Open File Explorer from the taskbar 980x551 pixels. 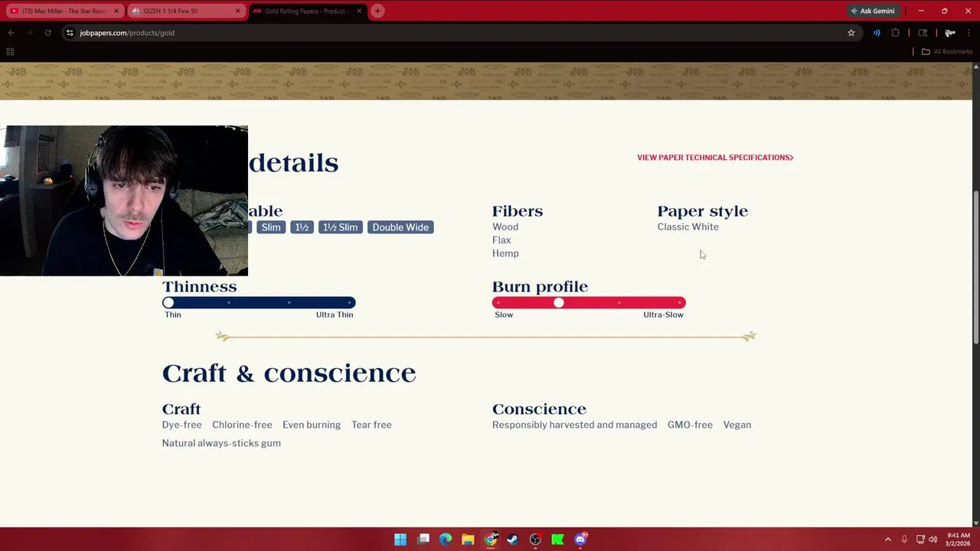(468, 540)
